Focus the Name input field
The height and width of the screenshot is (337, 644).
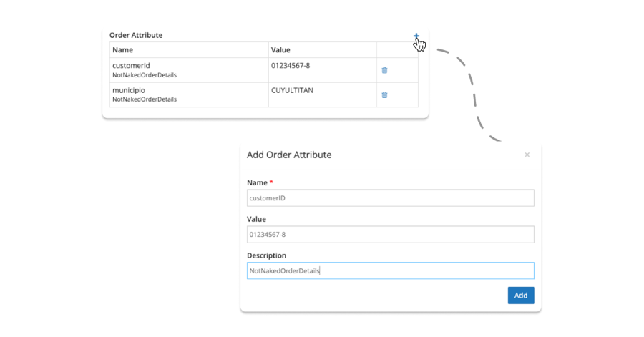click(x=390, y=197)
